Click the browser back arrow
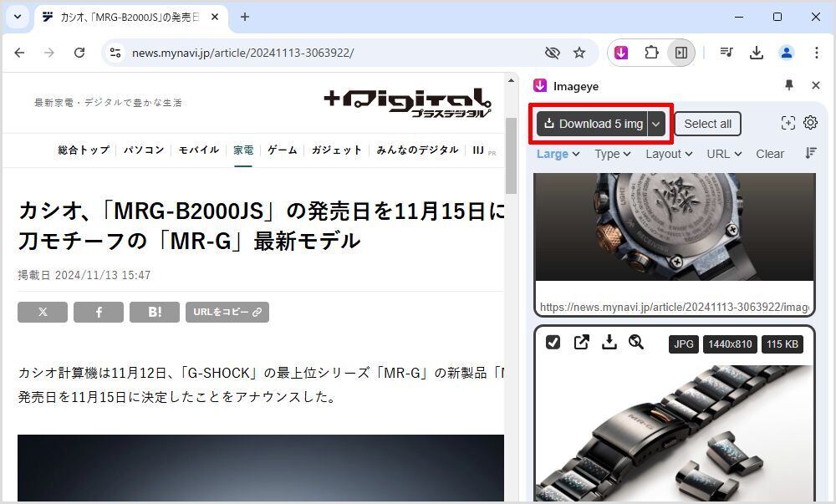This screenshot has width=836, height=504. click(x=20, y=53)
